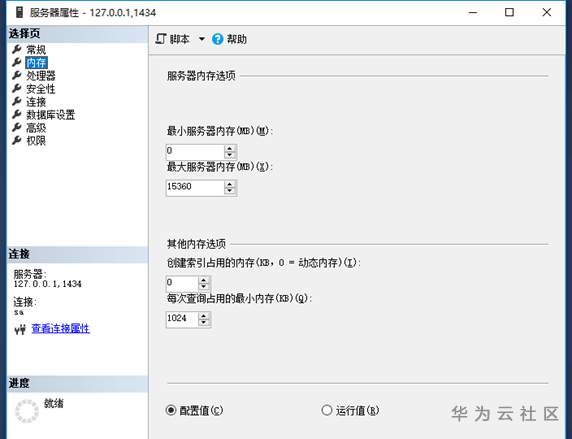Click wrench icon next to 常规
Viewport: 572px width, 439px height.
(16, 49)
